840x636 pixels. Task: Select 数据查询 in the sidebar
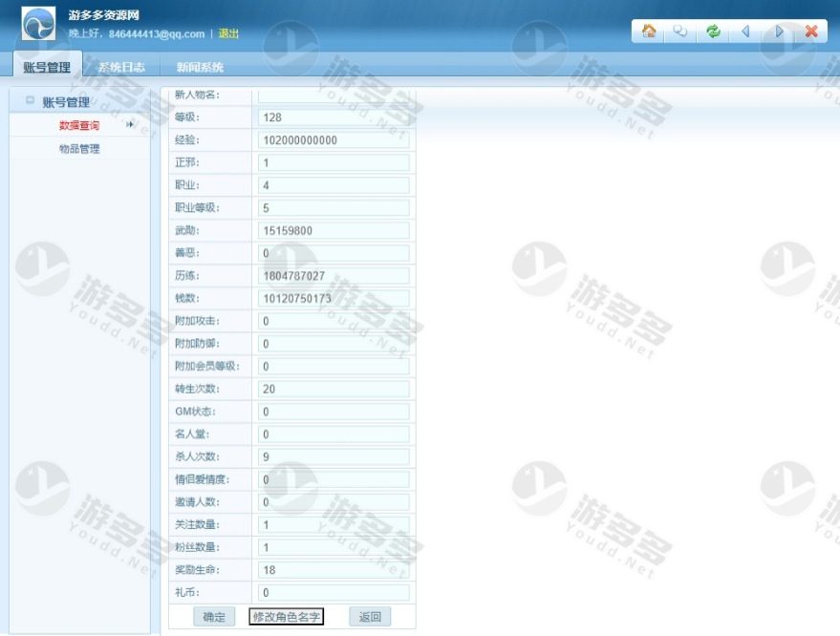click(x=79, y=125)
